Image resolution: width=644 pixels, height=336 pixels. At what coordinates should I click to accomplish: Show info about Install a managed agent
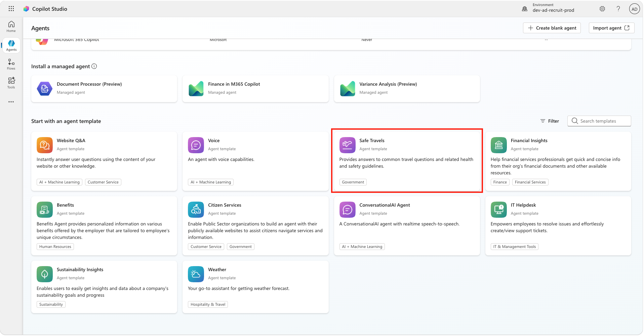(94, 66)
